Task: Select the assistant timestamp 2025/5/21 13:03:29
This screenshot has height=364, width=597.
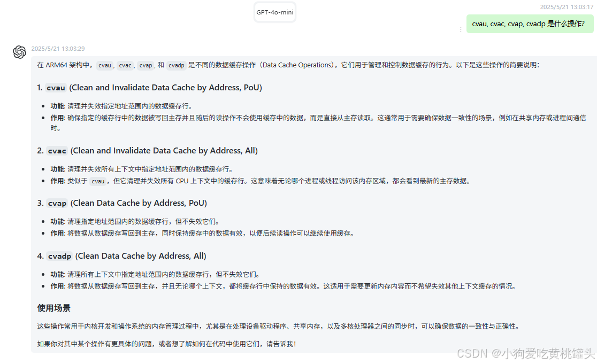Action: pyautogui.click(x=59, y=48)
